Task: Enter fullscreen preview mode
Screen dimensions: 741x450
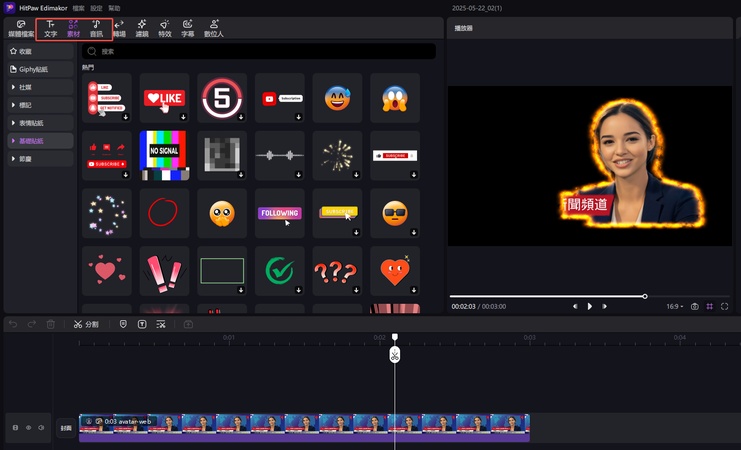Action: click(724, 306)
